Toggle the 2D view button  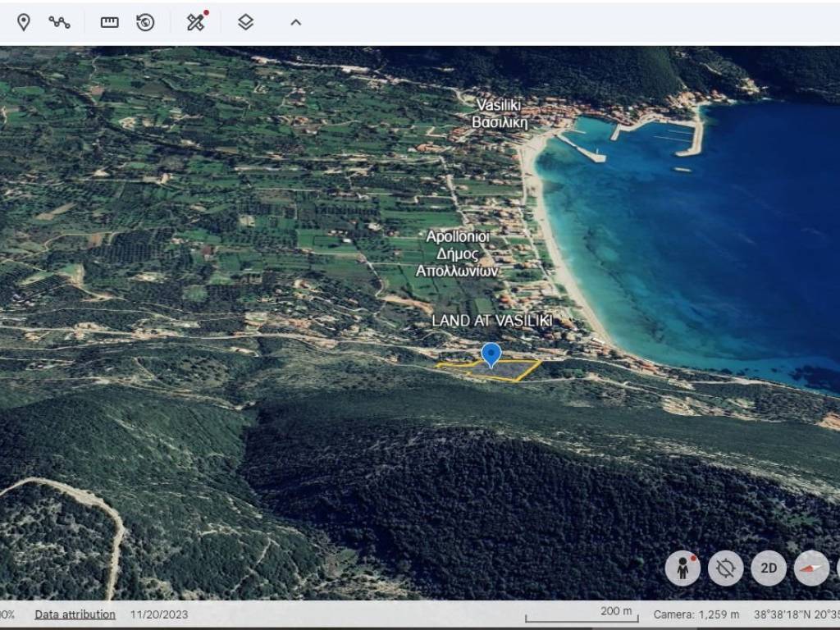[x=769, y=568]
